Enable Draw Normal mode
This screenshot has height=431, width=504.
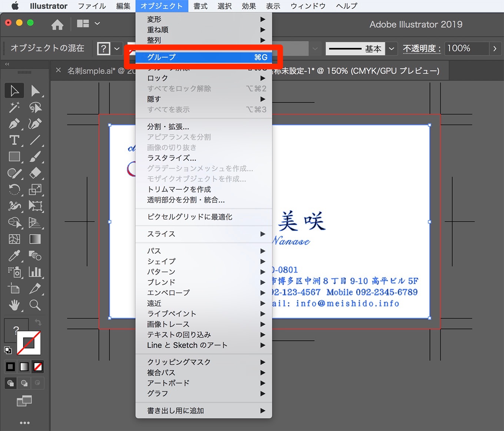tap(10, 383)
